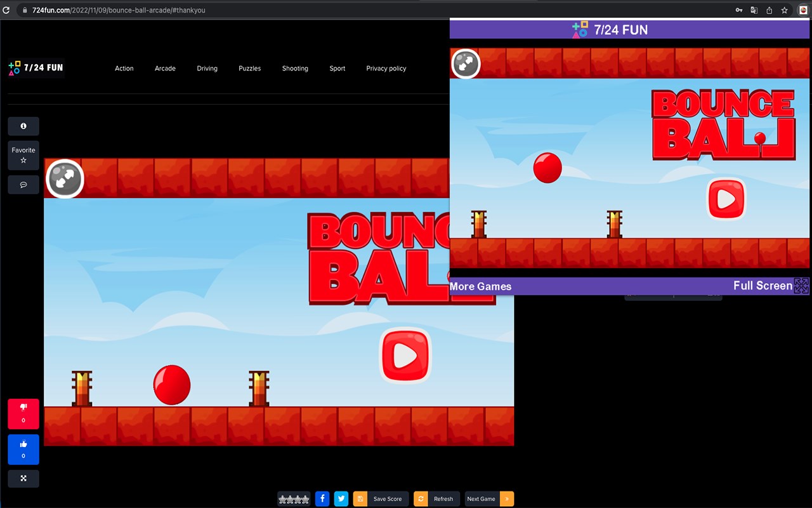Like the game with thumbs-up button
Image resolution: width=812 pixels, height=508 pixels.
[x=23, y=450]
